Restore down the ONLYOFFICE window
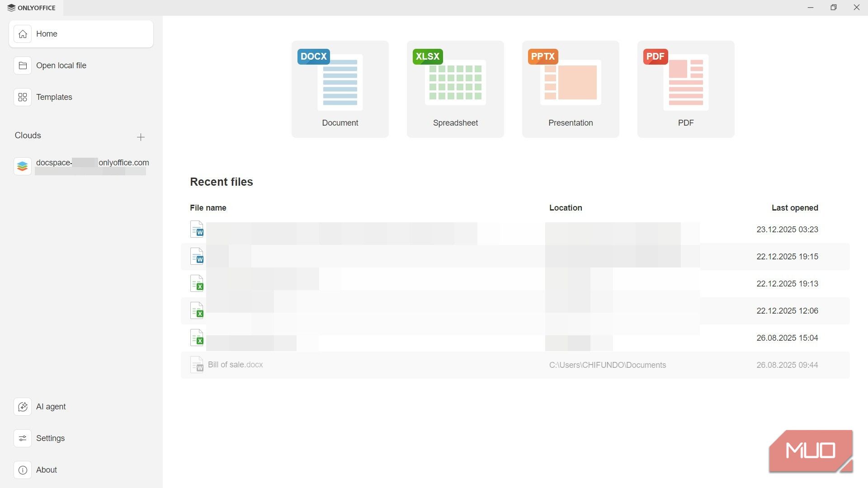Screen dimensions: 868x488 point(834,8)
